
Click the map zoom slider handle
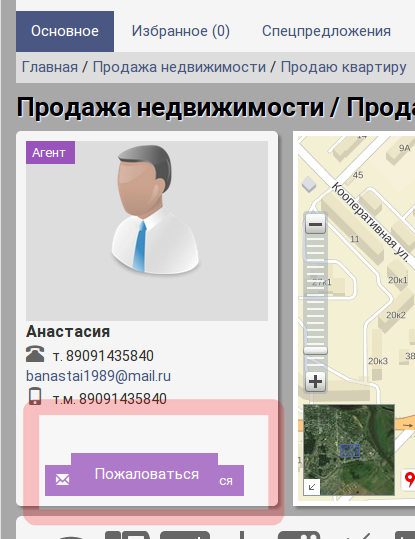(x=315, y=351)
